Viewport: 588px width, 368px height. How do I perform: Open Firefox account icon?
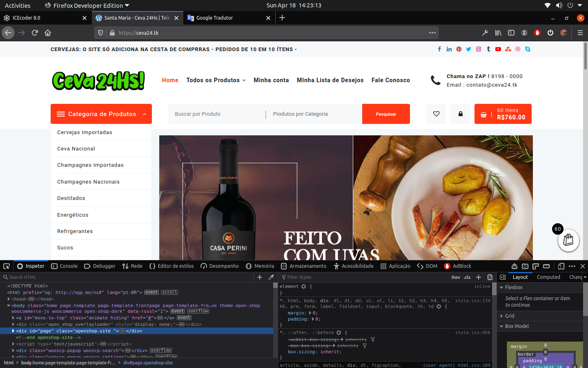pyautogui.click(x=524, y=33)
